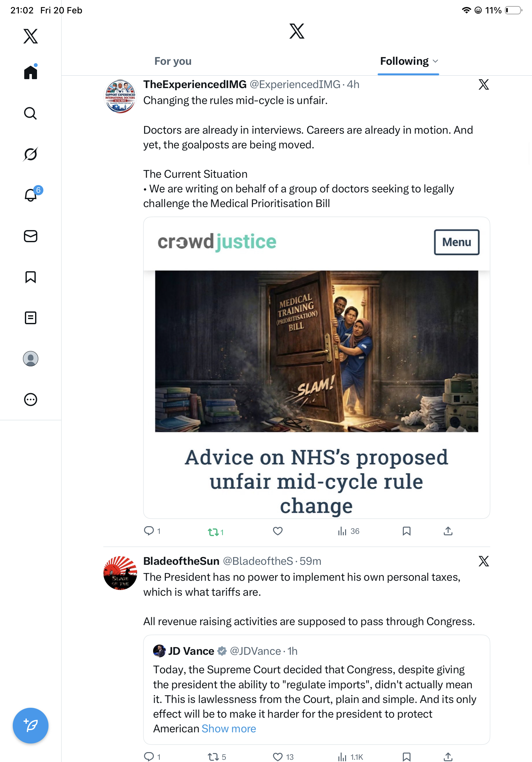Share the TheExperiencedIMG post
Image resolution: width=532 pixels, height=762 pixels.
click(x=448, y=531)
